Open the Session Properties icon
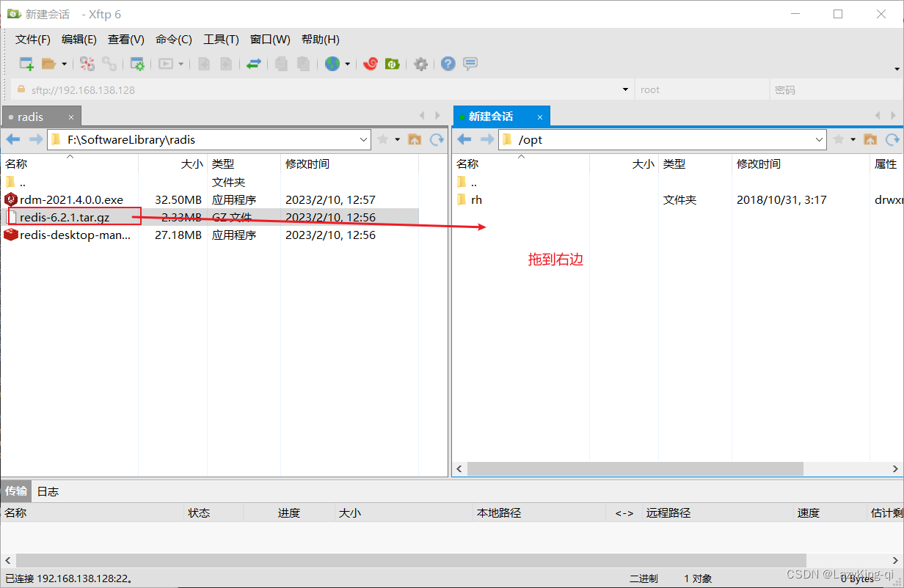904x588 pixels. pyautogui.click(x=137, y=64)
